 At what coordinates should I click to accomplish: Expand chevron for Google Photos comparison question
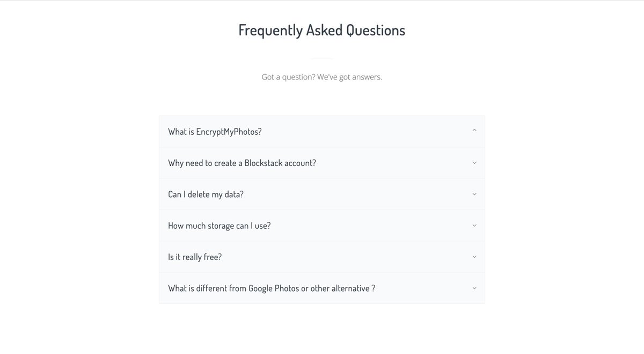click(x=474, y=288)
